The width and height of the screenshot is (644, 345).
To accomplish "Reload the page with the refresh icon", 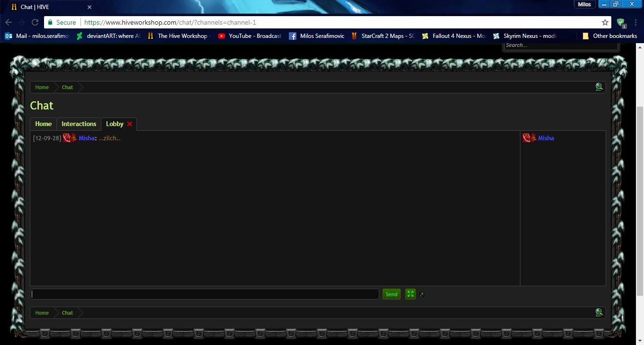I will point(35,22).
